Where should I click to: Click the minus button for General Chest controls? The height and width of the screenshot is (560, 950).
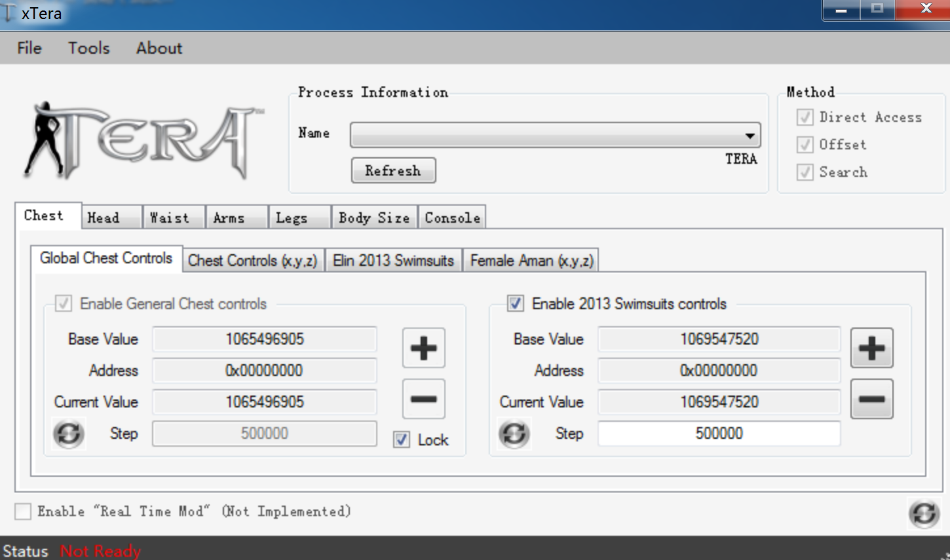click(x=423, y=399)
